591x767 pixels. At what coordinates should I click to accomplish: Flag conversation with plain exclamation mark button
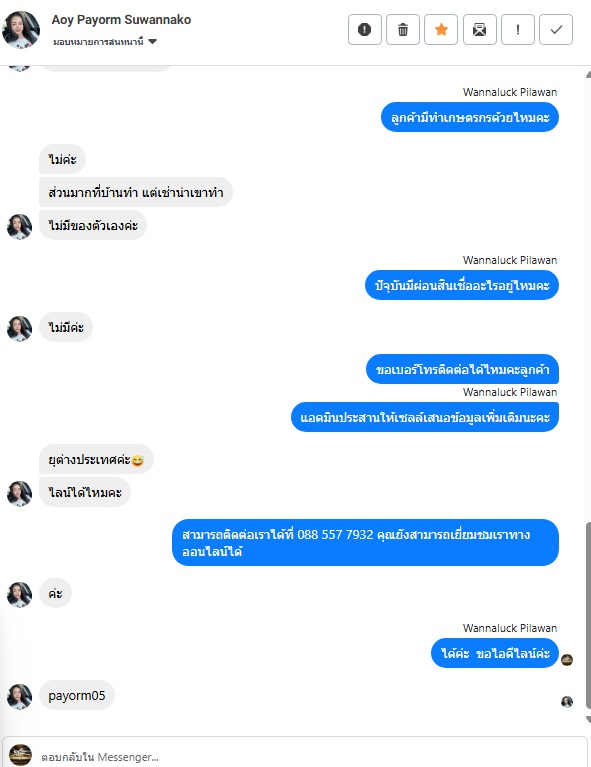(518, 30)
